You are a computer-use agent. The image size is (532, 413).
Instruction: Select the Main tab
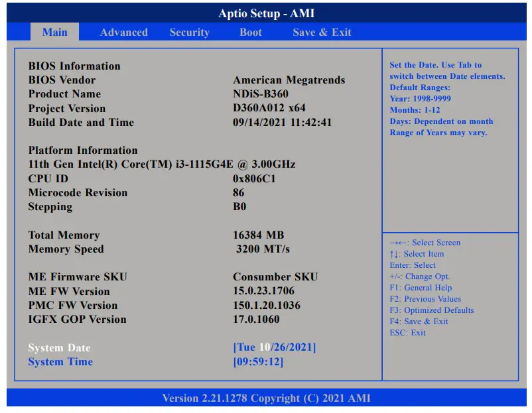point(54,32)
